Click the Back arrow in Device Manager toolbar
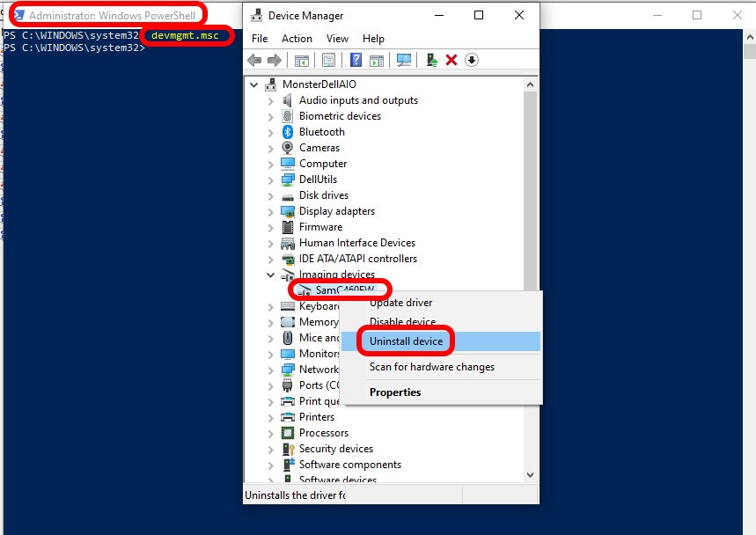 point(254,60)
